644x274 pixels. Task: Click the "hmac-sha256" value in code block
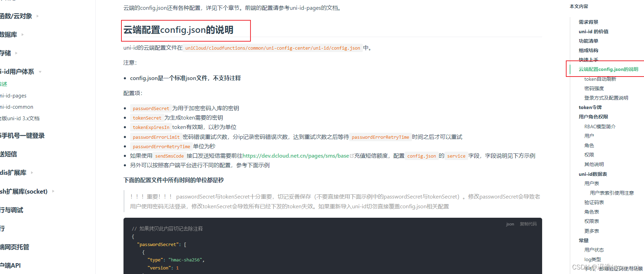click(185, 260)
